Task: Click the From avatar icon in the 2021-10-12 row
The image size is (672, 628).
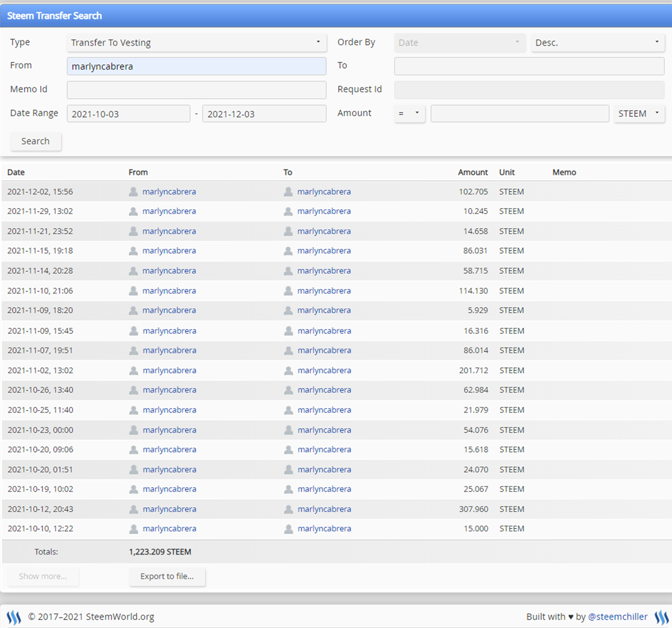Action: coord(133,509)
